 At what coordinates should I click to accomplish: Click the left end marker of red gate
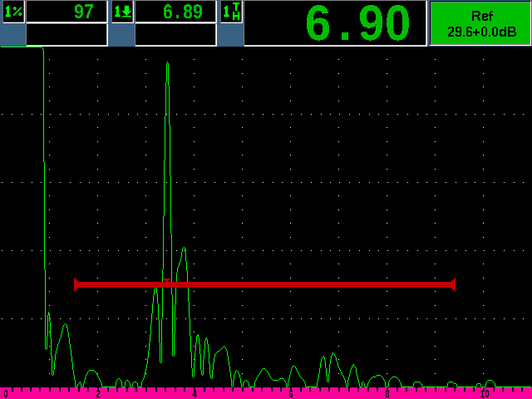pyautogui.click(x=76, y=284)
